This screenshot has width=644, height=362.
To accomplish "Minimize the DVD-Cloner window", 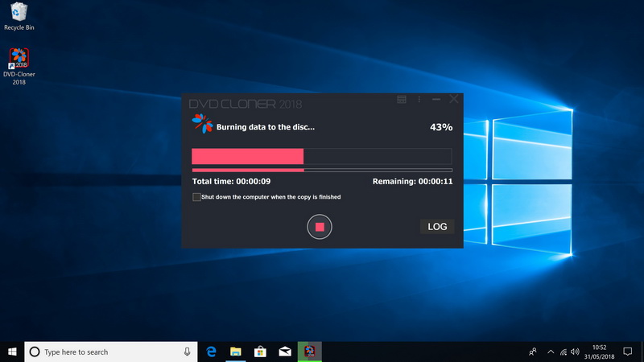I will (x=436, y=99).
